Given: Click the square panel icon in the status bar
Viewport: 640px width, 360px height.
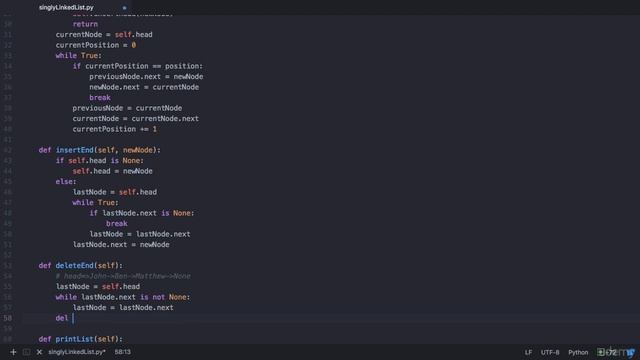Looking at the screenshot, I should pos(27,352).
